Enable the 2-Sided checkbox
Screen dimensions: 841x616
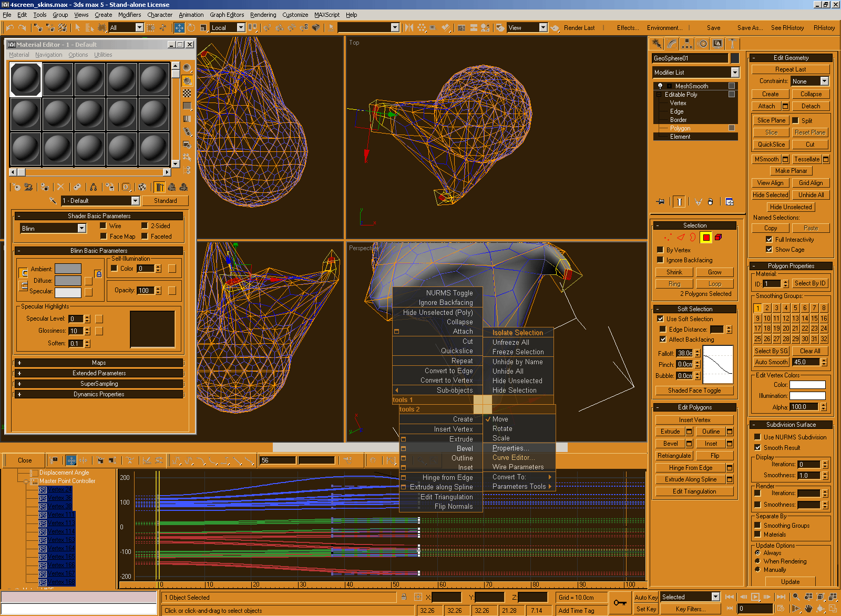click(x=145, y=225)
